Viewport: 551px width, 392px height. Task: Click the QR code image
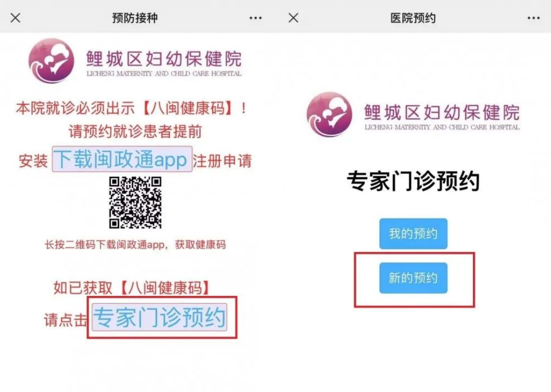(135, 202)
